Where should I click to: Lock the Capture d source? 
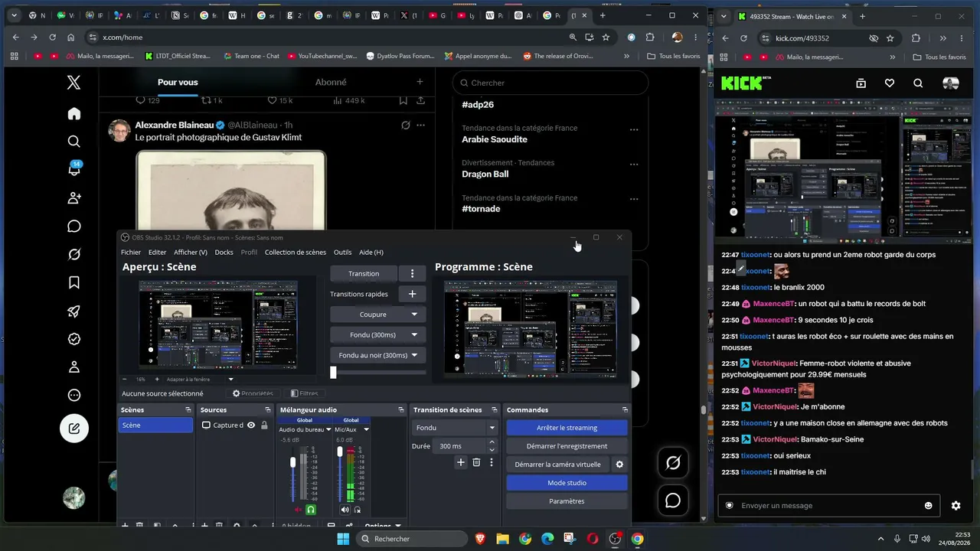pyautogui.click(x=264, y=425)
